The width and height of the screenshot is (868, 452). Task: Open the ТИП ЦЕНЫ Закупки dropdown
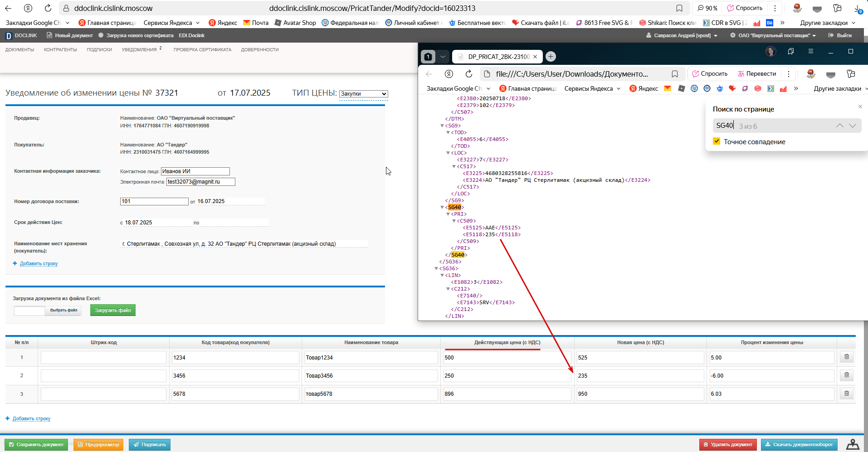tap(364, 94)
